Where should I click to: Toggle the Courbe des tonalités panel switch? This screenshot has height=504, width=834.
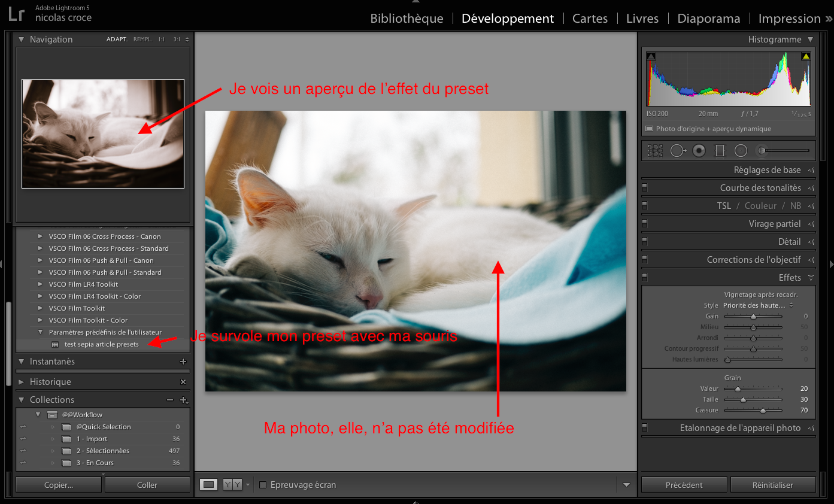click(645, 188)
